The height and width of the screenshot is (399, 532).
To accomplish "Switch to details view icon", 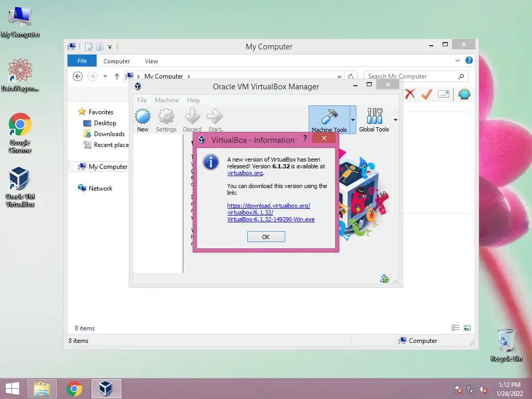I will click(x=455, y=328).
